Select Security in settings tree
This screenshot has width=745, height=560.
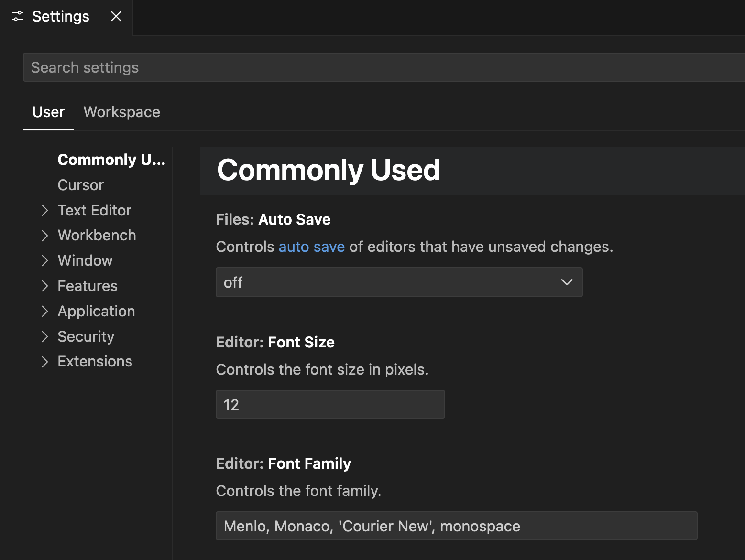(86, 336)
